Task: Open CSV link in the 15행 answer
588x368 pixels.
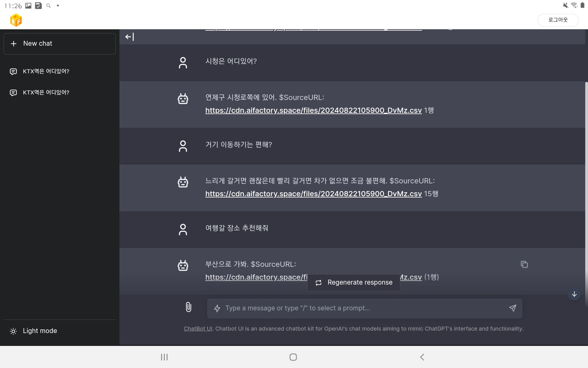Action: click(x=313, y=194)
